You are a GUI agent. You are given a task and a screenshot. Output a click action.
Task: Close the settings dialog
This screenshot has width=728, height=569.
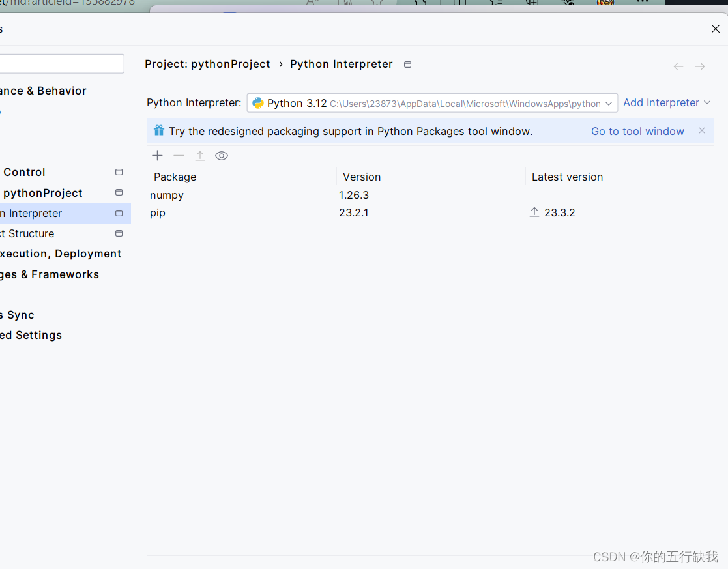(716, 29)
